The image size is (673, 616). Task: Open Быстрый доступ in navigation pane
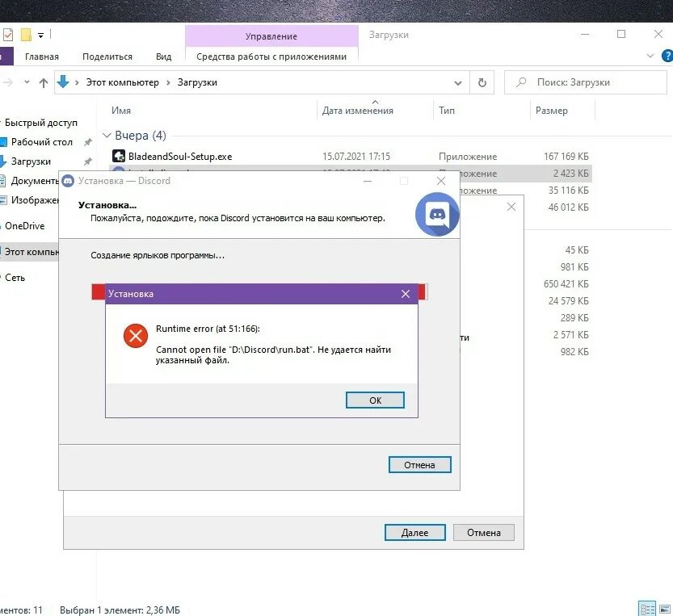(x=41, y=123)
